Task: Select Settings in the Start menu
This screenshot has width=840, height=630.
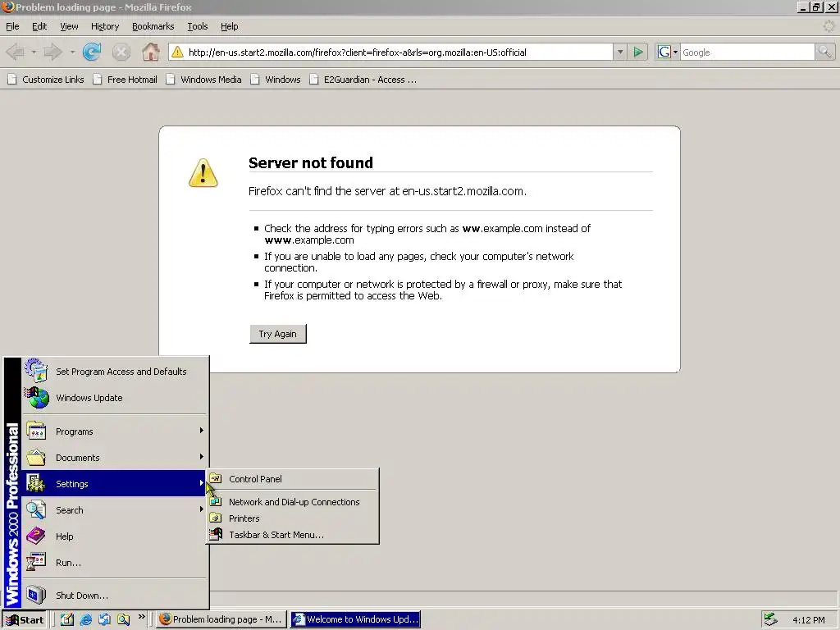Action: [115, 484]
